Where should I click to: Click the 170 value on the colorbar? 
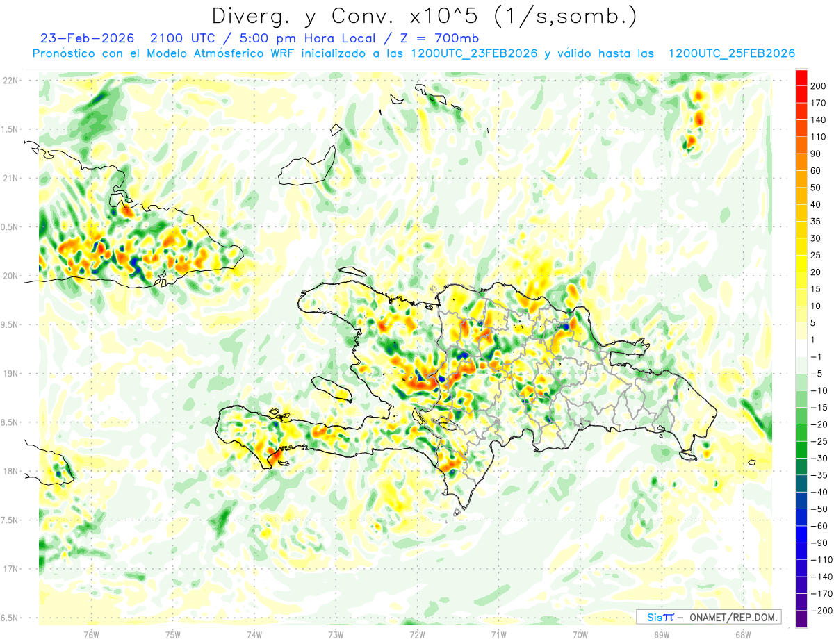[819, 103]
